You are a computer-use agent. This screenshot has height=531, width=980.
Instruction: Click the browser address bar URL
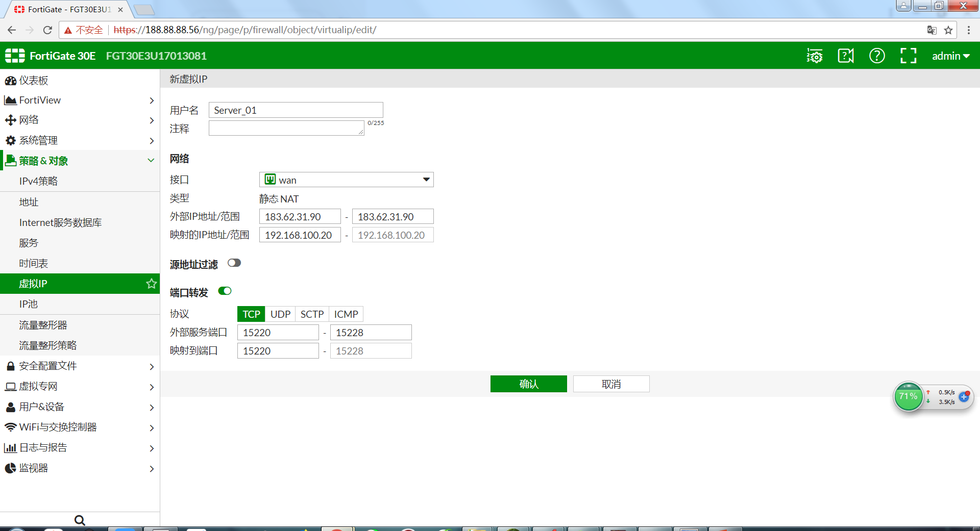(245, 30)
